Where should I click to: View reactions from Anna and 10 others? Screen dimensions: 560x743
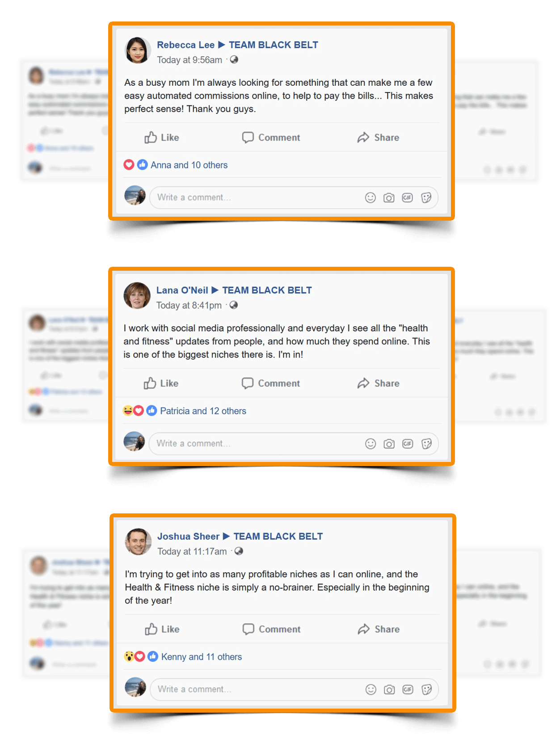click(x=189, y=165)
